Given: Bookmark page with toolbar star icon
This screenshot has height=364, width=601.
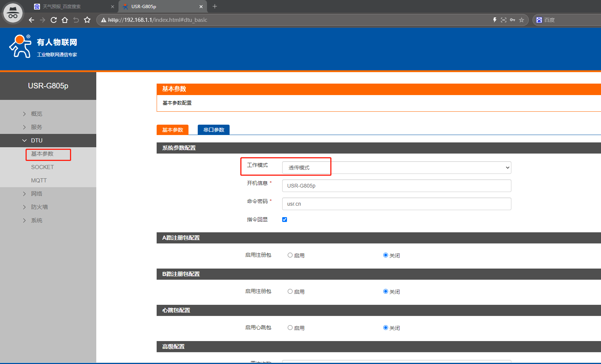Looking at the screenshot, I should click(87, 20).
